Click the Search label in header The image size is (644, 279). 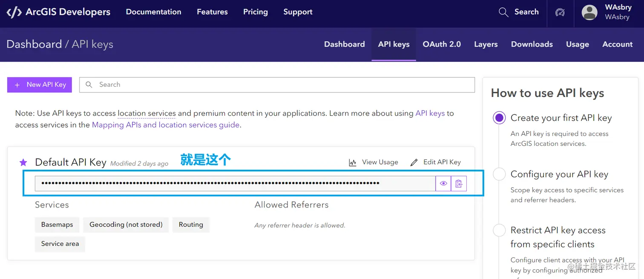pos(526,12)
